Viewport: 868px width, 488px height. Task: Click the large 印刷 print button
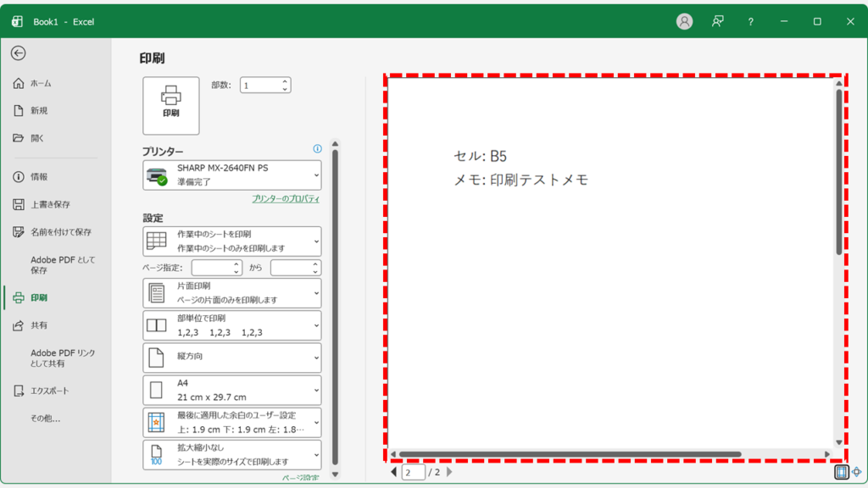pyautogui.click(x=171, y=106)
